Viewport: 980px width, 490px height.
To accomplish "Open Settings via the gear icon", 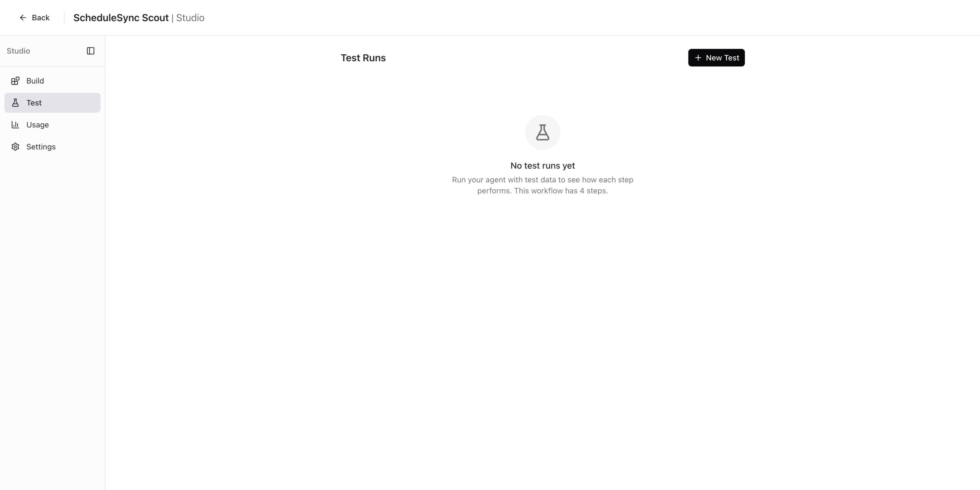I will [x=16, y=146].
